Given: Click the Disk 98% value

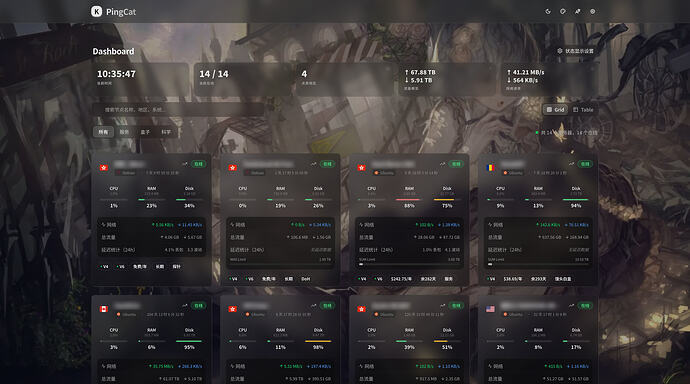Looking at the screenshot, I should 318,347.
